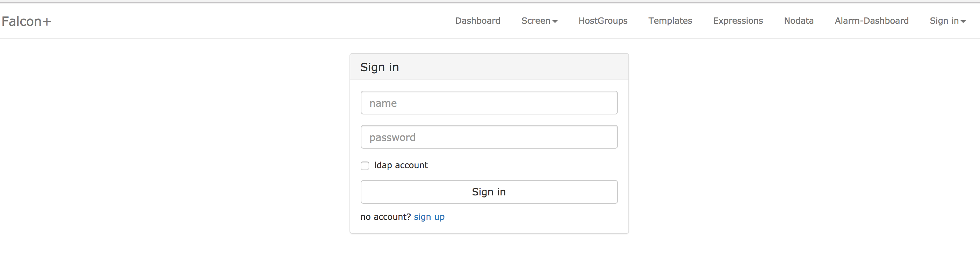Click the caret arrow beside navbar Sign in
This screenshot has width=980, height=261.
click(963, 22)
